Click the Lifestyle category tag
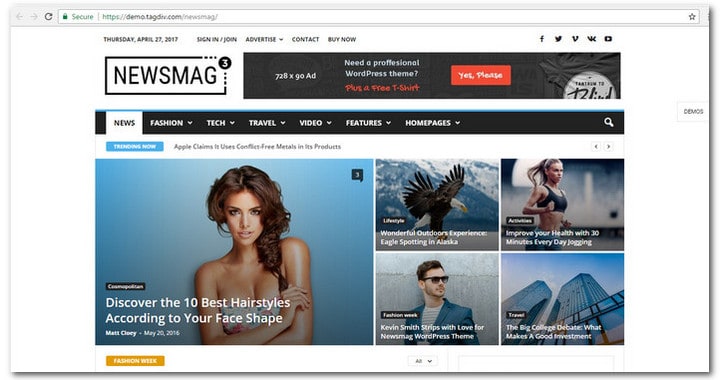 394,221
